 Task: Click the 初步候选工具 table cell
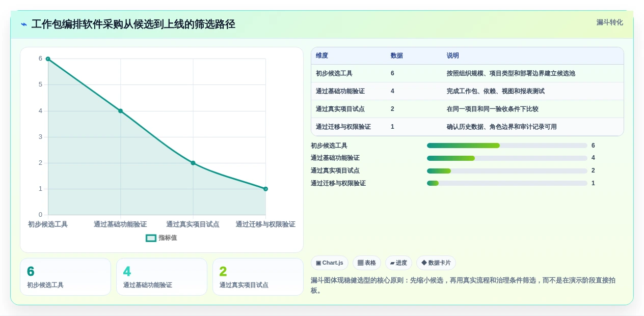334,73
